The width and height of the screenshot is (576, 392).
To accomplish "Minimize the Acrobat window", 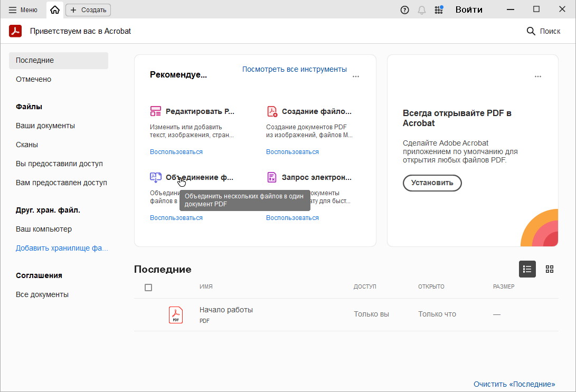I will [510, 9].
